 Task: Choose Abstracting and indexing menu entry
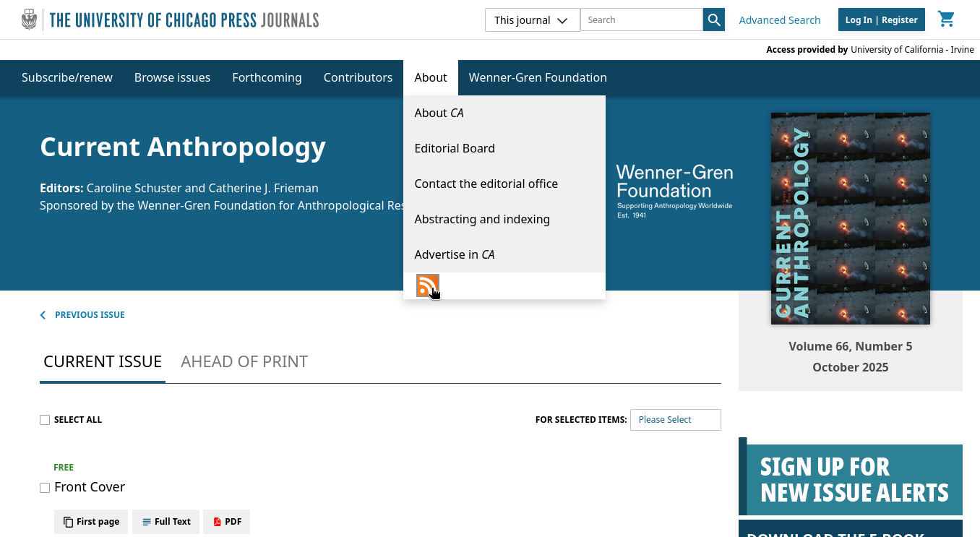tap(482, 219)
